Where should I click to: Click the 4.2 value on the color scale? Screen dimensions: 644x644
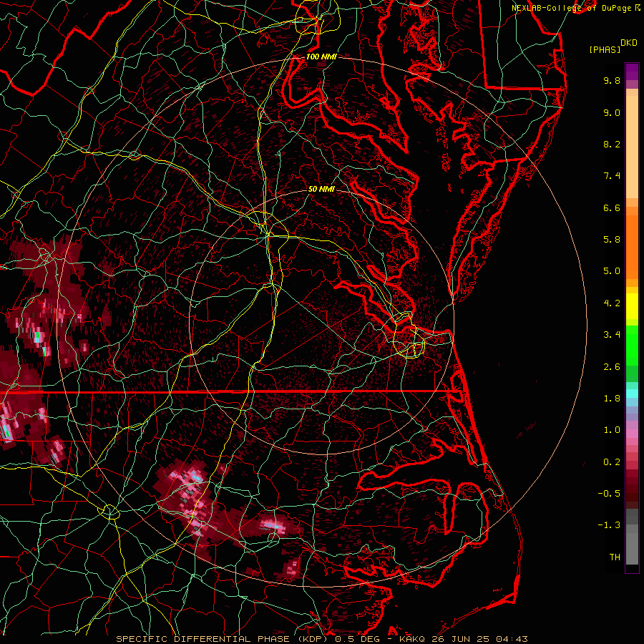612,303
